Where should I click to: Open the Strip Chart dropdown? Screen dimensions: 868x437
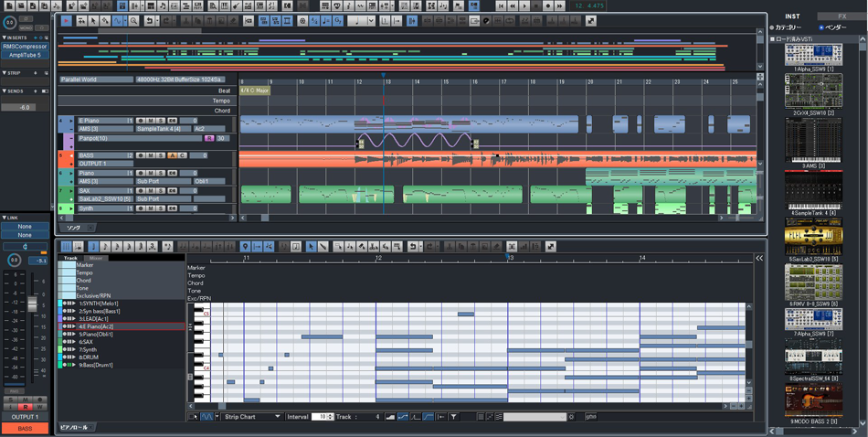point(252,417)
